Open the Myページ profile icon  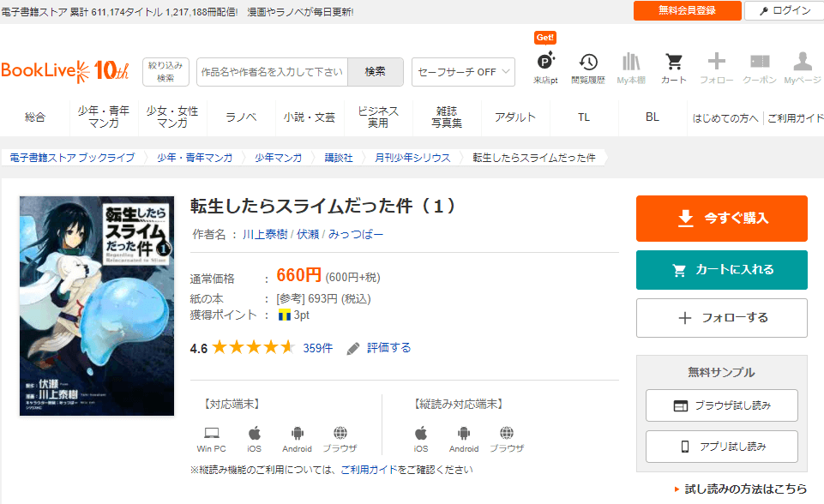803,63
